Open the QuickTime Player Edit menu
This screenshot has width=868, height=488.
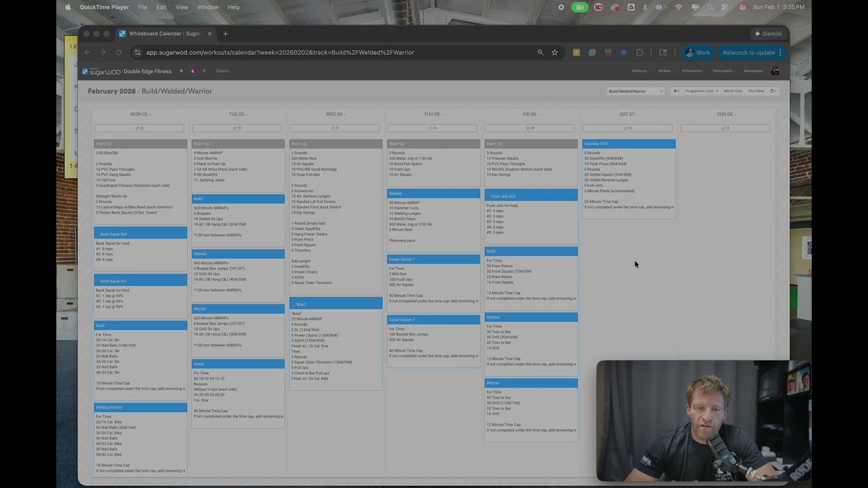pos(161,7)
